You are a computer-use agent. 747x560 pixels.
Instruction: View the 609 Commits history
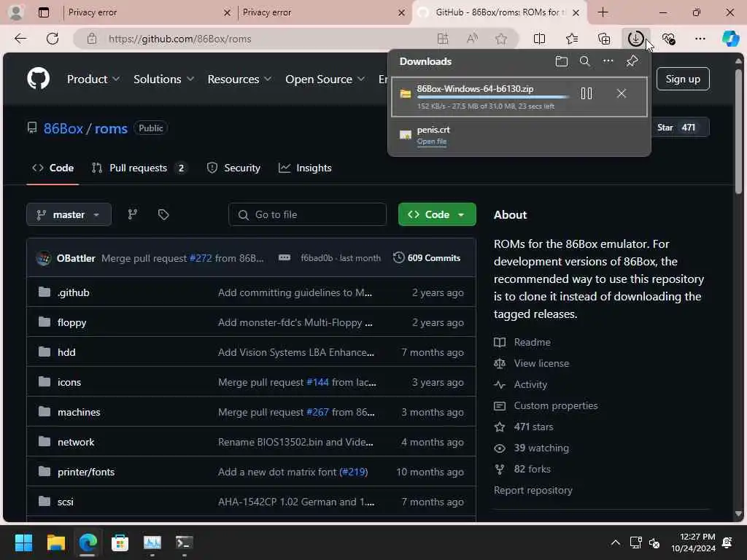426,257
